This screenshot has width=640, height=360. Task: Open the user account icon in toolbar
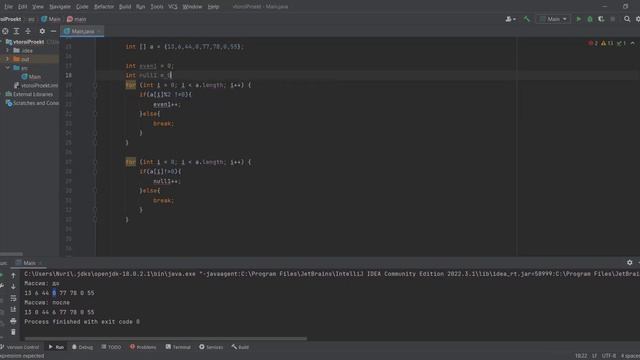[510, 19]
